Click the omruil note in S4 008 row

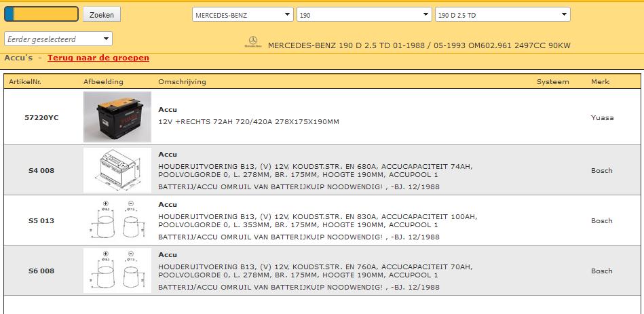pyautogui.click(x=299, y=187)
